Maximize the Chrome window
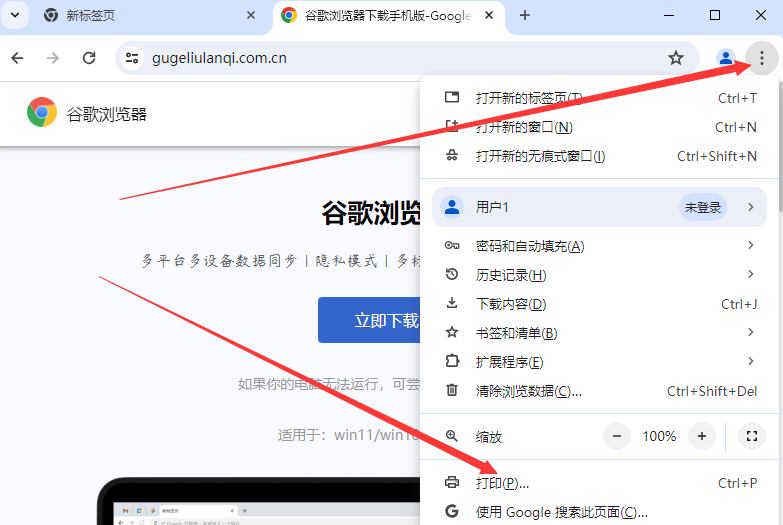 [715, 15]
